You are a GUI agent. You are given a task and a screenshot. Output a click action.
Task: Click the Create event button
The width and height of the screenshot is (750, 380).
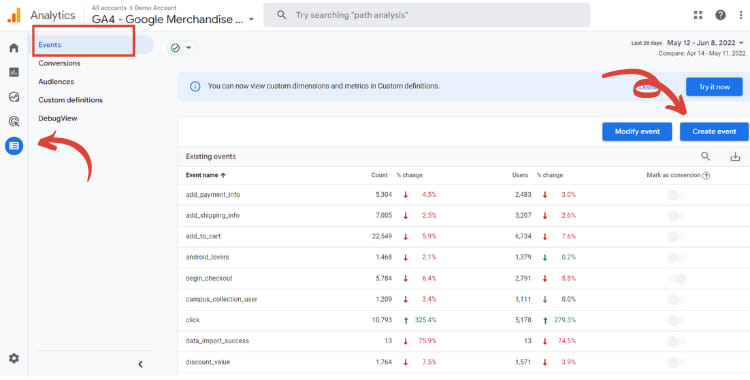pos(714,132)
